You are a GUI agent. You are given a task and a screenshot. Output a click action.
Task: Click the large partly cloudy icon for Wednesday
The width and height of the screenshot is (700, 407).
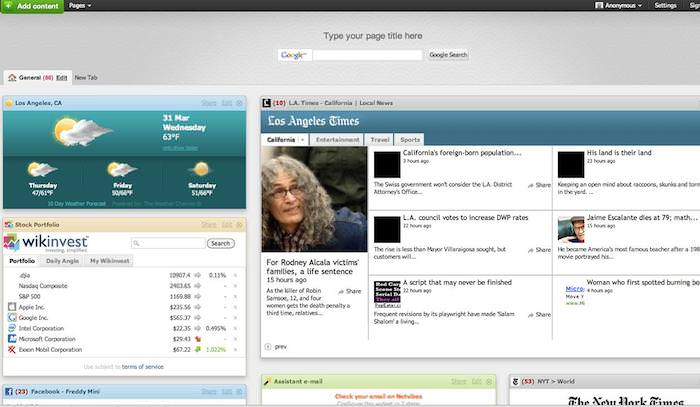pyautogui.click(x=83, y=132)
